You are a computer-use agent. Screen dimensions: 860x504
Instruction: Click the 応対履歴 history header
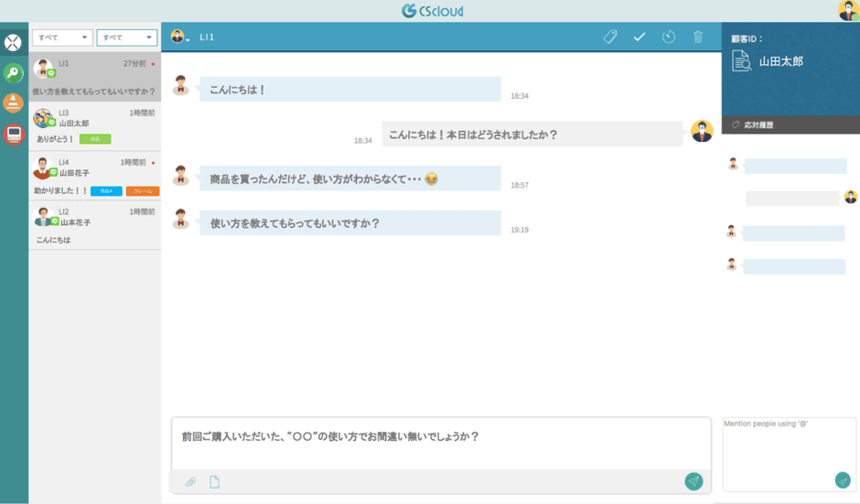coord(758,124)
